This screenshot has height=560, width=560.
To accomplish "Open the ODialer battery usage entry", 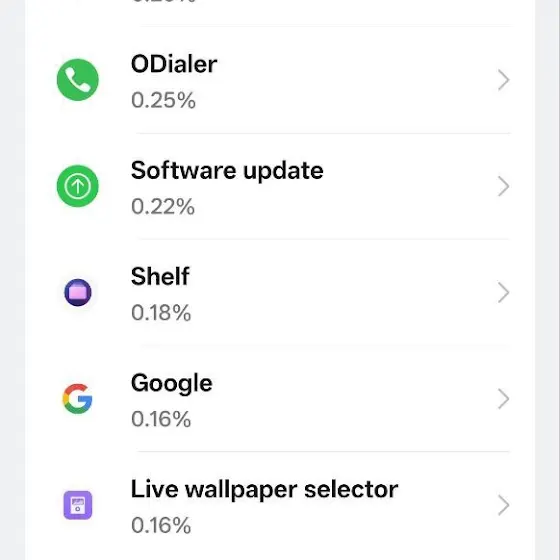I will click(280, 80).
